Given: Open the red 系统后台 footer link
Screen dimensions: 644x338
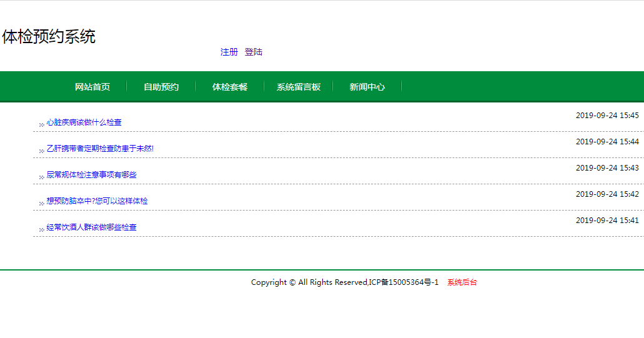Looking at the screenshot, I should tap(462, 282).
